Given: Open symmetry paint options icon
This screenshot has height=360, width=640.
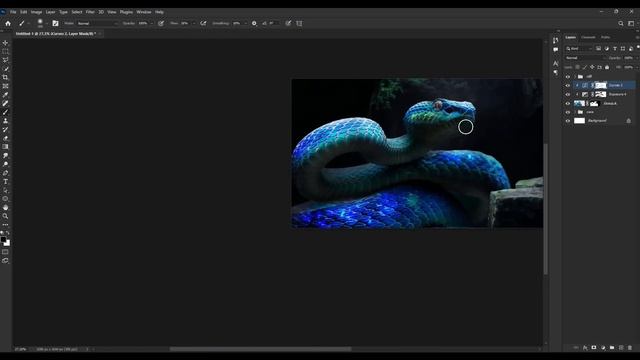Looking at the screenshot, I should (299, 24).
